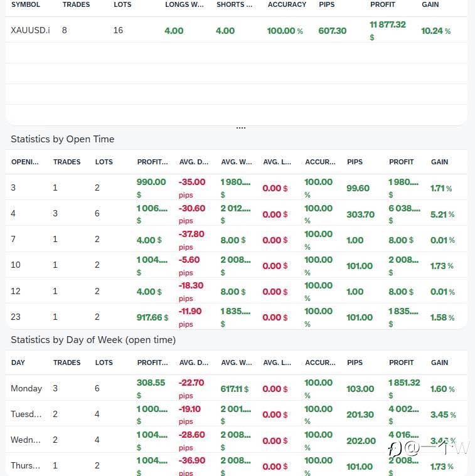Sort by the DAY column header
Screen dimensions: 475x476
coord(18,362)
